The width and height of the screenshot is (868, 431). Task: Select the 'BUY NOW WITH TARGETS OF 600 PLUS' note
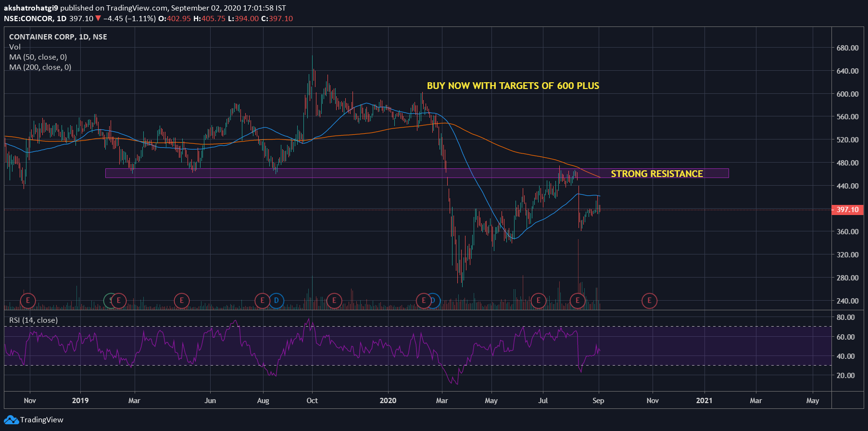[513, 86]
